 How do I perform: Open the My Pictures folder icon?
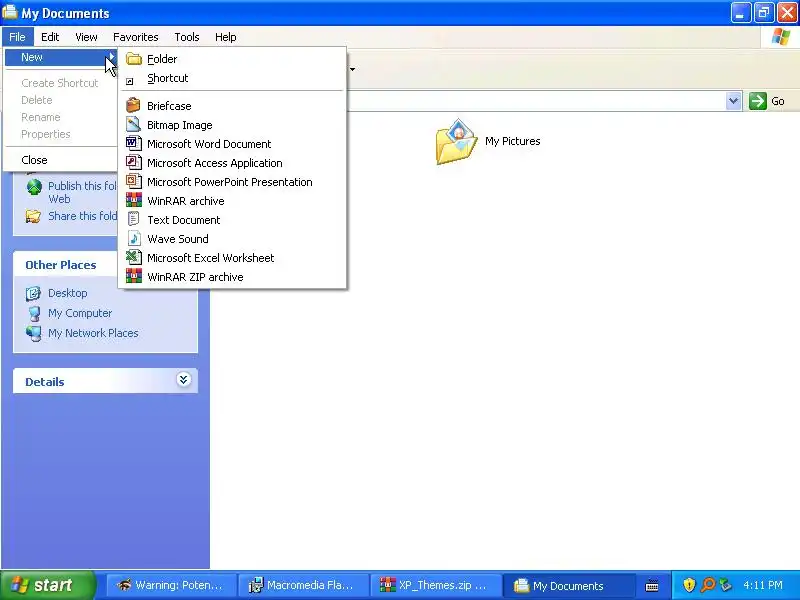(x=457, y=141)
